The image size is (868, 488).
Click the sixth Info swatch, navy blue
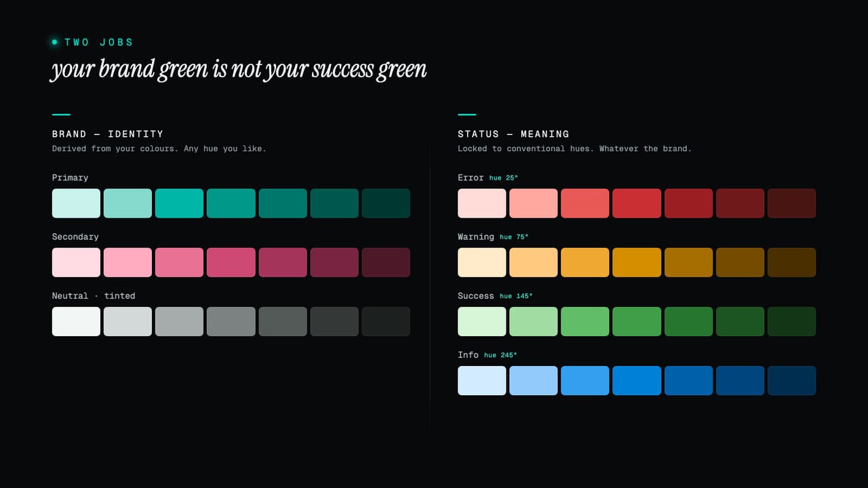click(x=740, y=380)
